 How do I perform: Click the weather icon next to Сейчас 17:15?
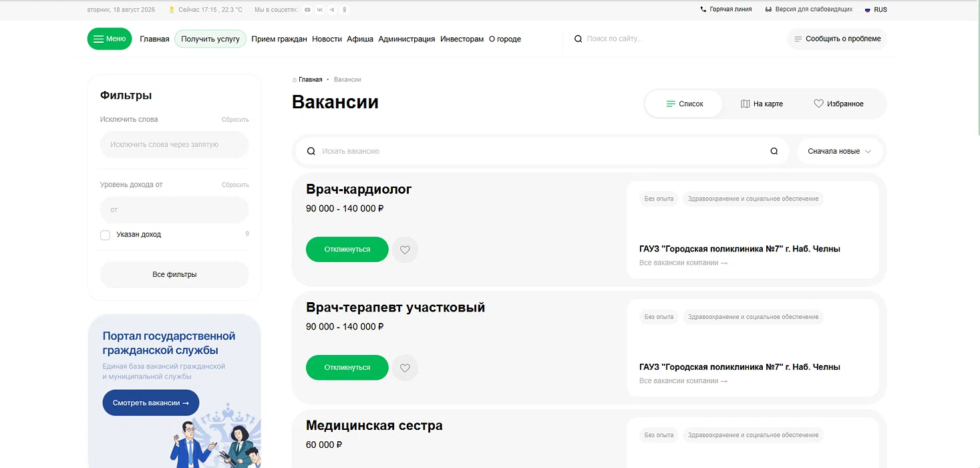pos(172,10)
